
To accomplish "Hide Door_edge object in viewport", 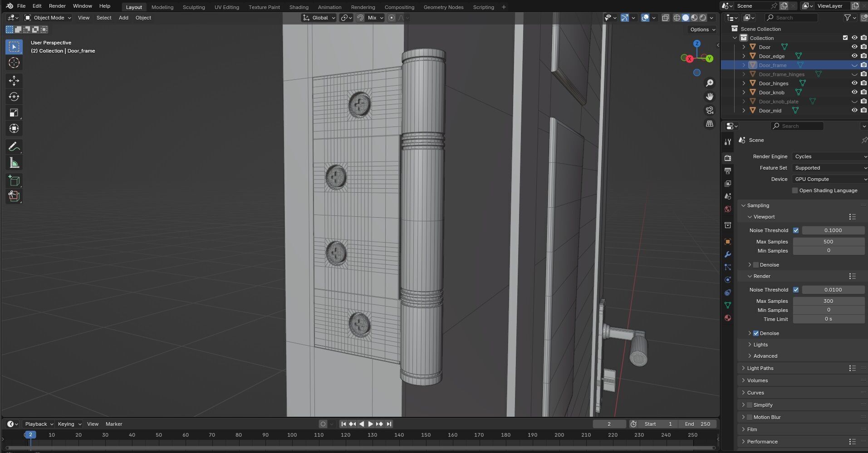I will (x=854, y=56).
